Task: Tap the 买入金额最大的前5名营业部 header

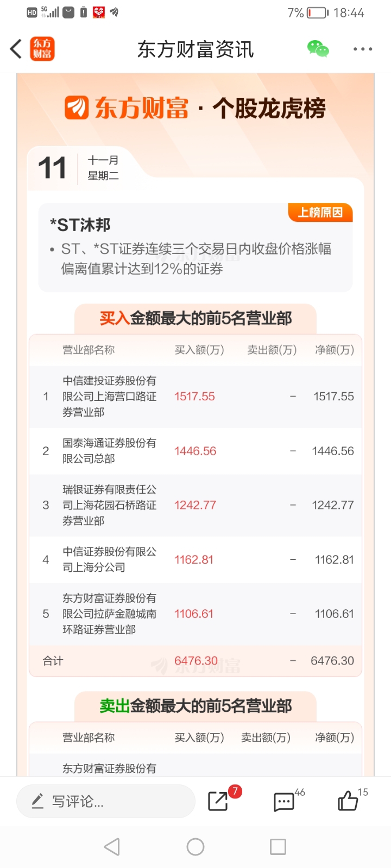Action: (195, 318)
